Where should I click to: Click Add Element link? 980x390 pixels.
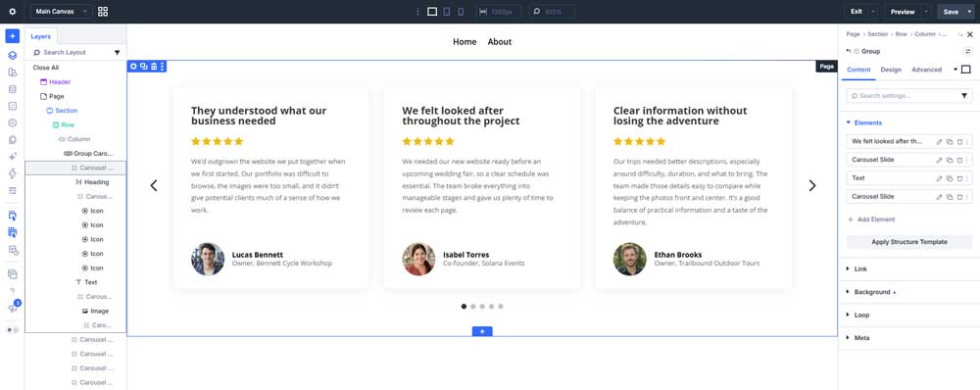pos(871,219)
